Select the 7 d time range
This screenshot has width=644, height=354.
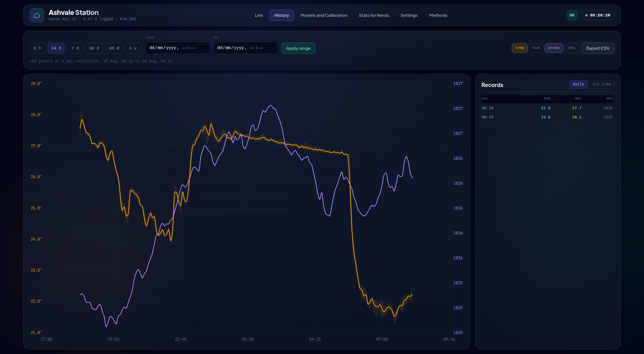75,48
